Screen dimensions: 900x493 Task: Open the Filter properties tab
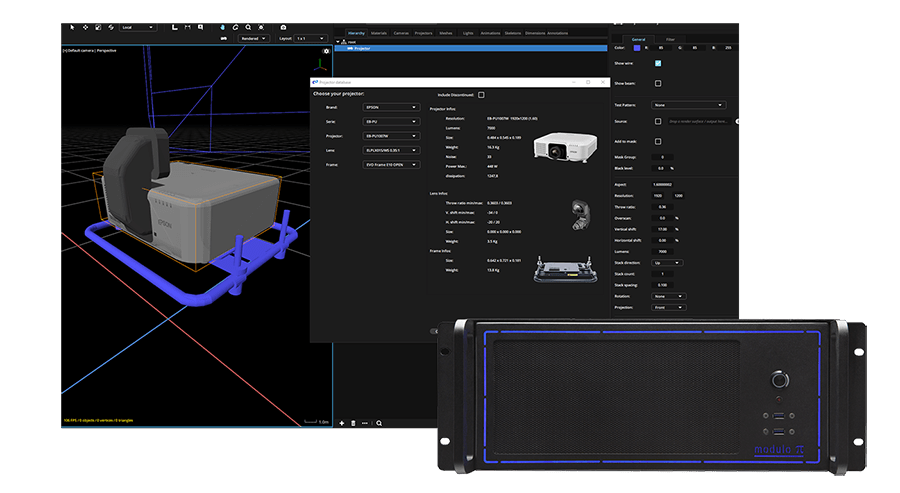pyautogui.click(x=670, y=40)
